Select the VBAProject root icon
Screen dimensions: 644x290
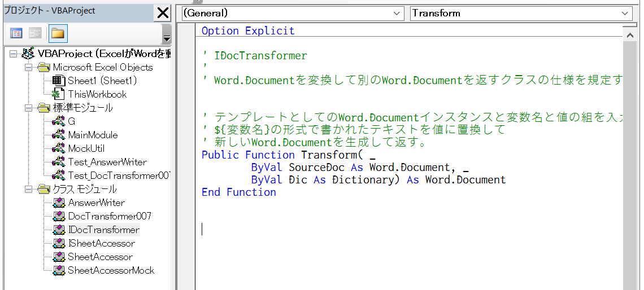[28, 54]
